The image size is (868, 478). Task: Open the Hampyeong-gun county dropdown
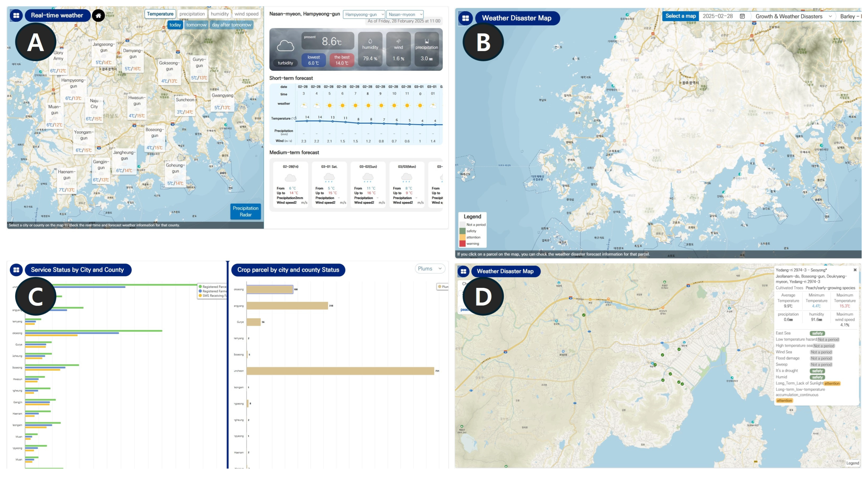pyautogui.click(x=364, y=14)
